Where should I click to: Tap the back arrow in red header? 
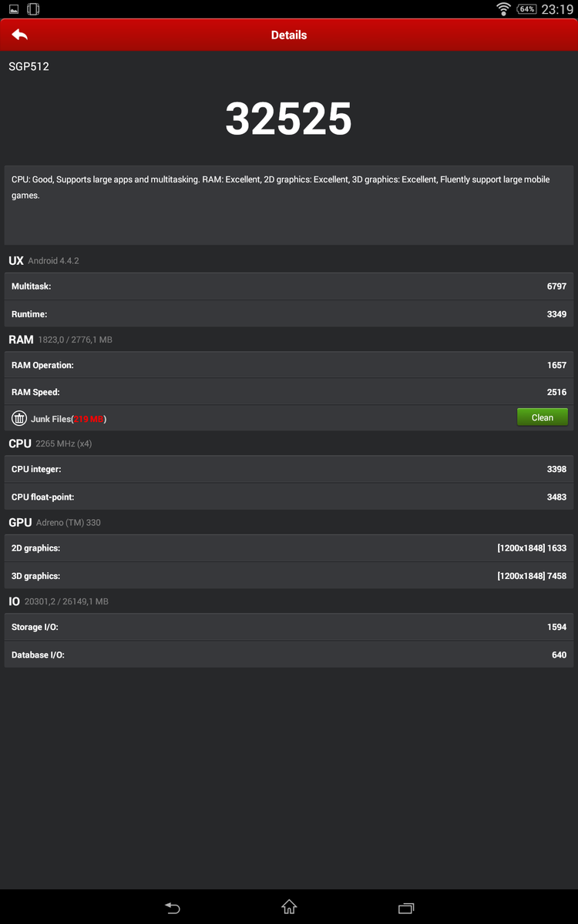pos(20,35)
